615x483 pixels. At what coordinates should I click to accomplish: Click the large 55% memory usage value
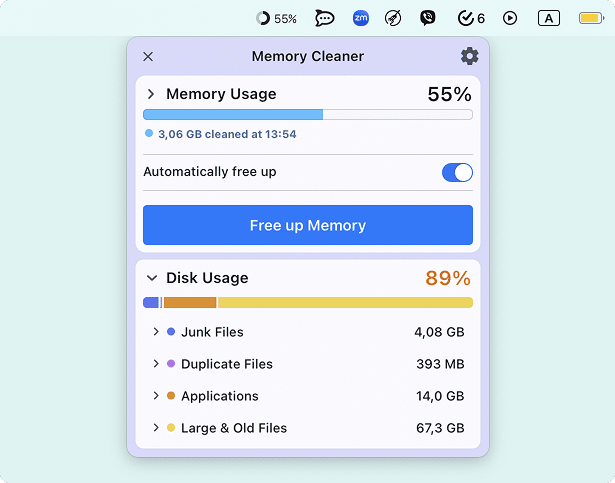click(449, 94)
